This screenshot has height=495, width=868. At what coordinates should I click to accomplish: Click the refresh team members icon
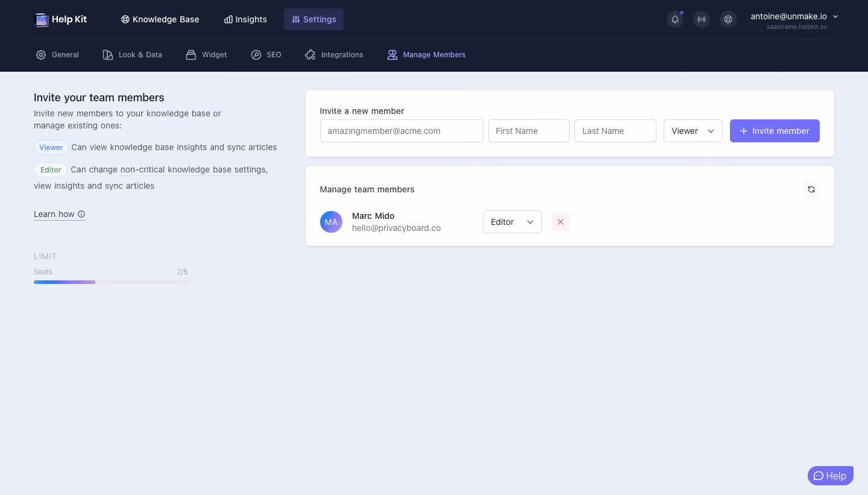point(811,189)
